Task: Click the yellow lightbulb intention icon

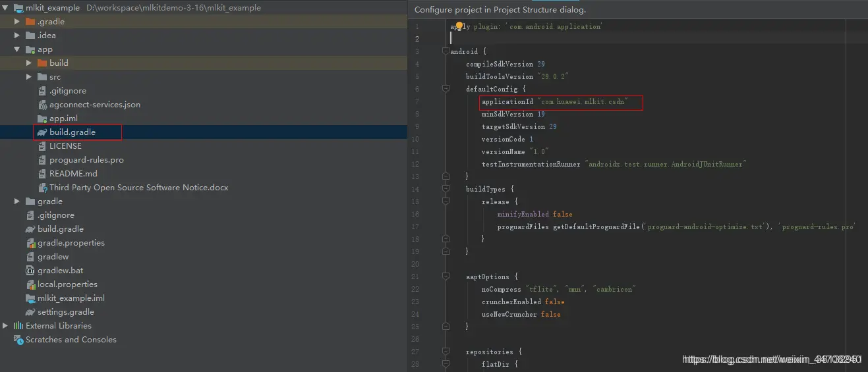Action: [x=460, y=26]
